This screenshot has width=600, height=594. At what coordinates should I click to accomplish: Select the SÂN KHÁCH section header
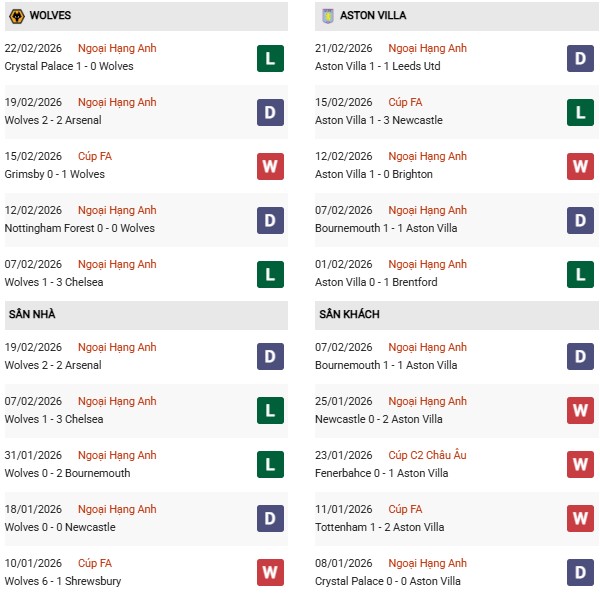[349, 314]
